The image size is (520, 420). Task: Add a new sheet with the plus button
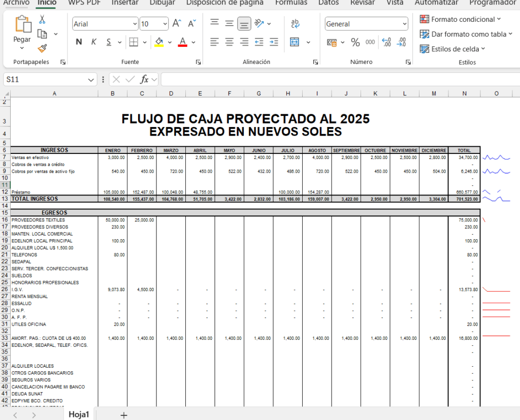pos(124,415)
